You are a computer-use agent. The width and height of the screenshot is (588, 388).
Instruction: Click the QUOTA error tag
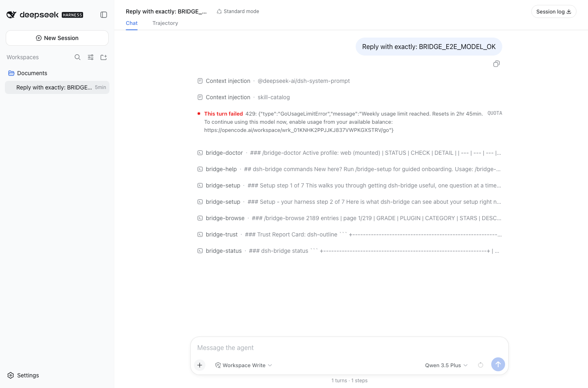pyautogui.click(x=495, y=113)
